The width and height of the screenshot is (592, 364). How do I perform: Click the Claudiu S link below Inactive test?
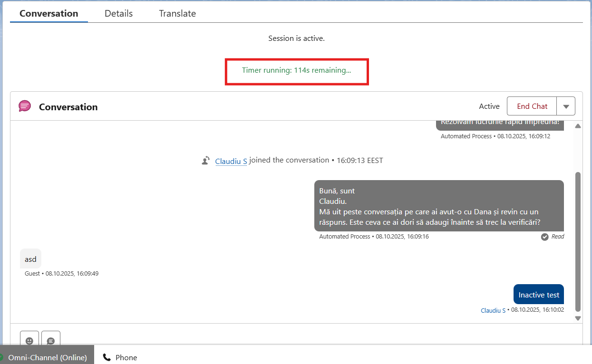tap(493, 310)
